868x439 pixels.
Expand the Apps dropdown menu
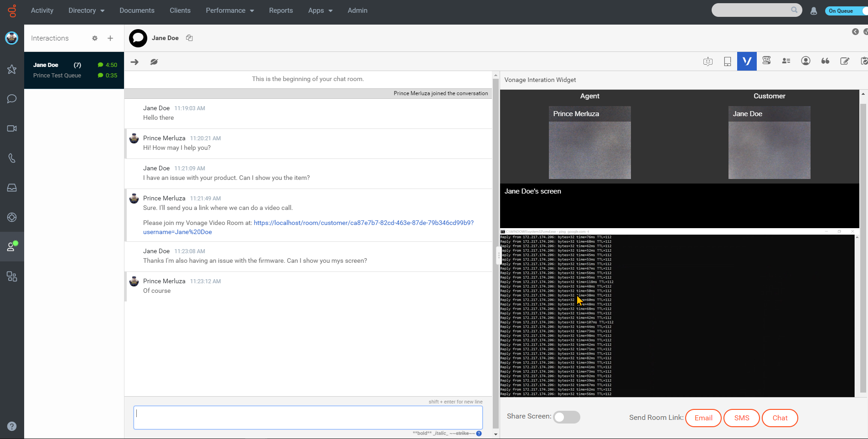click(320, 10)
